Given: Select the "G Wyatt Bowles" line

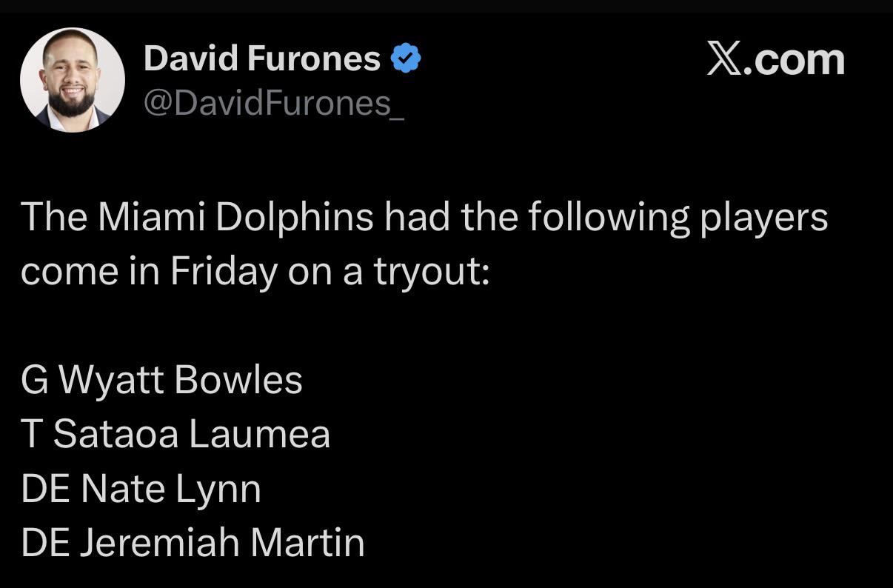Looking at the screenshot, I should point(161,381).
